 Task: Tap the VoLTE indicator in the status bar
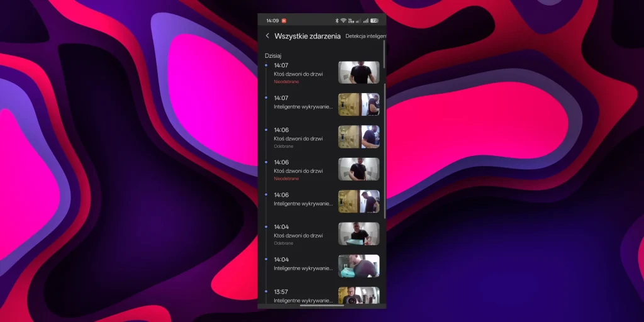351,21
